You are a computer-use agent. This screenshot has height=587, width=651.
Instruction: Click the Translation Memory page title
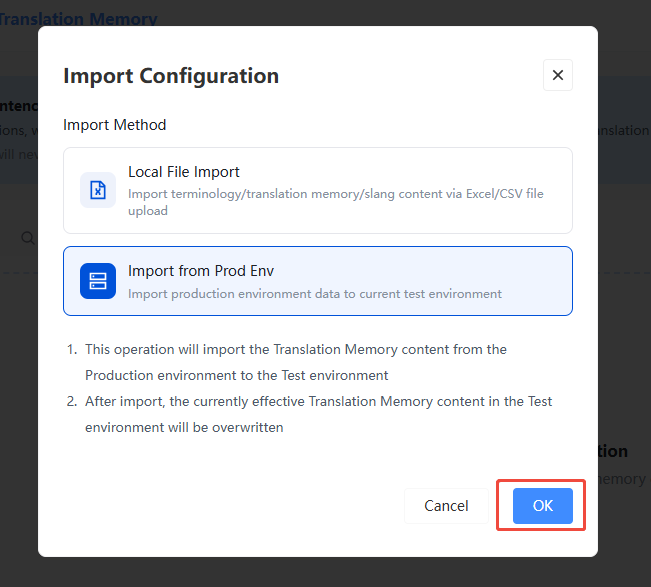pyautogui.click(x=78, y=19)
